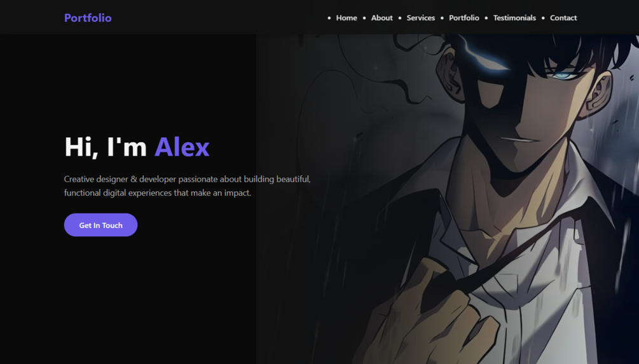The height and width of the screenshot is (364, 639).
Task: Open the Portfolio navigation menu item
Action: coord(464,18)
